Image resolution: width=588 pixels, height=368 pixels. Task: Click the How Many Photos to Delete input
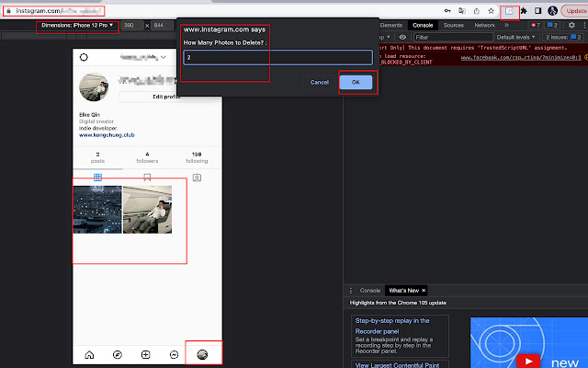point(277,57)
